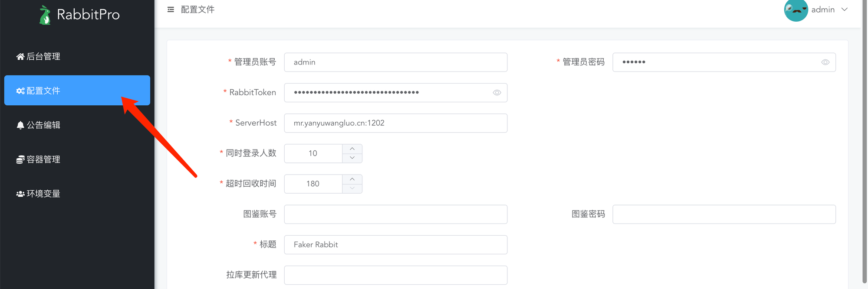Decrease 超时回收时间 with the down arrow

[x=352, y=188]
